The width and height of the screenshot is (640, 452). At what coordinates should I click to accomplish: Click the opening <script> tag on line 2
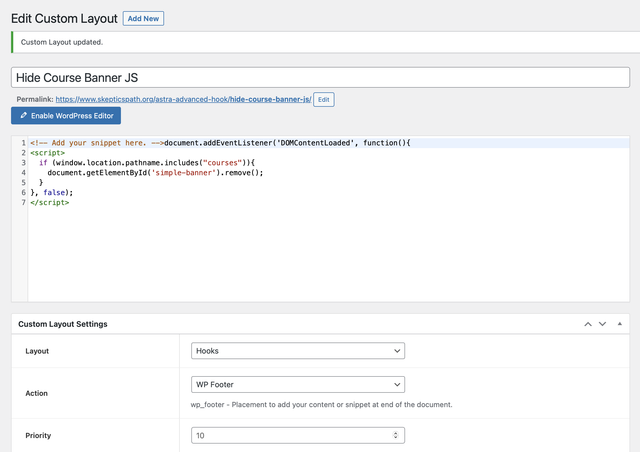point(47,153)
